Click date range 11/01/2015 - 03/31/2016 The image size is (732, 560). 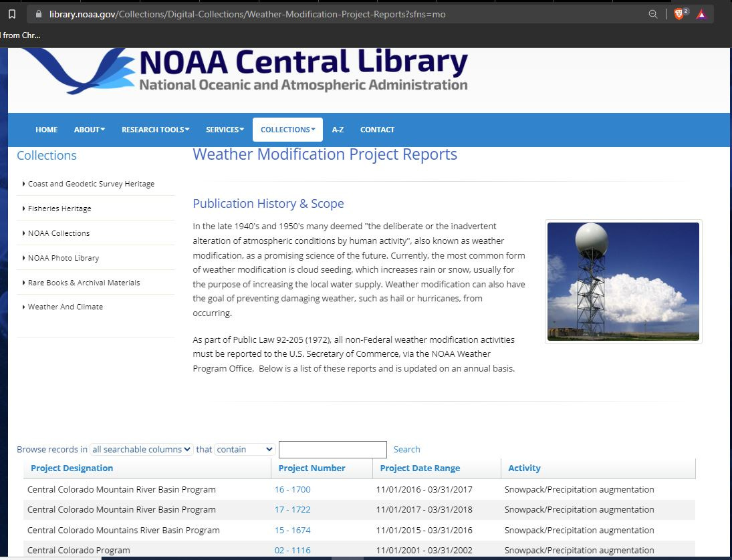pos(424,530)
